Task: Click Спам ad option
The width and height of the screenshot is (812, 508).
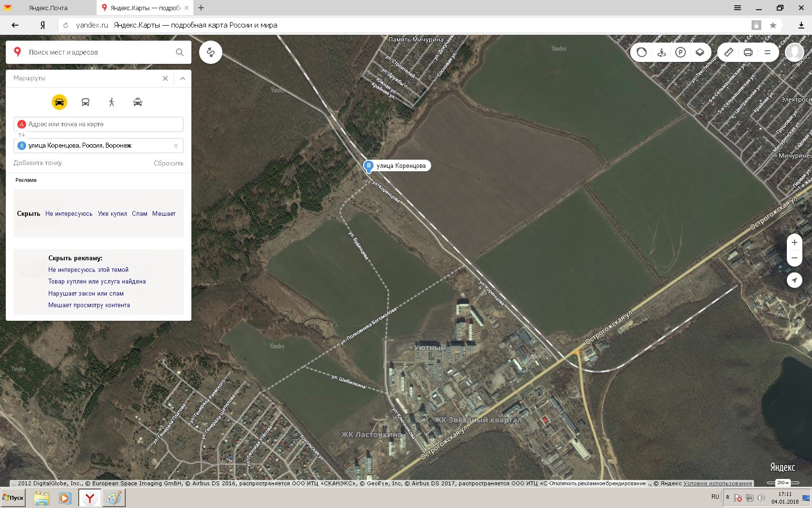Action: (x=140, y=214)
